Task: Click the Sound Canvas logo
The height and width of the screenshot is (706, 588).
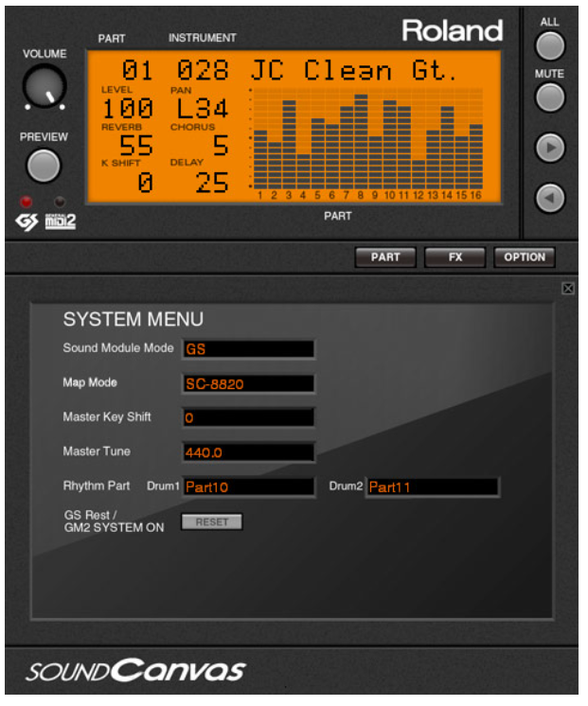Action: tap(135, 671)
